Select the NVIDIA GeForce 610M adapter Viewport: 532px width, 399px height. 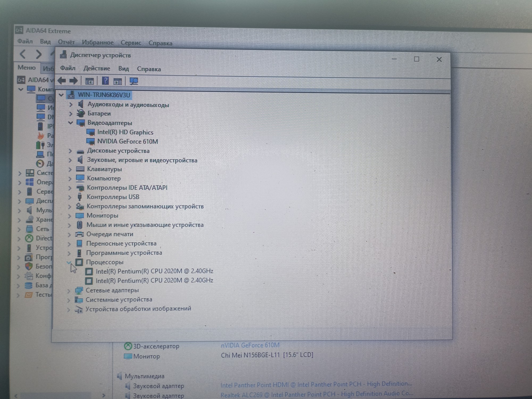click(x=127, y=142)
